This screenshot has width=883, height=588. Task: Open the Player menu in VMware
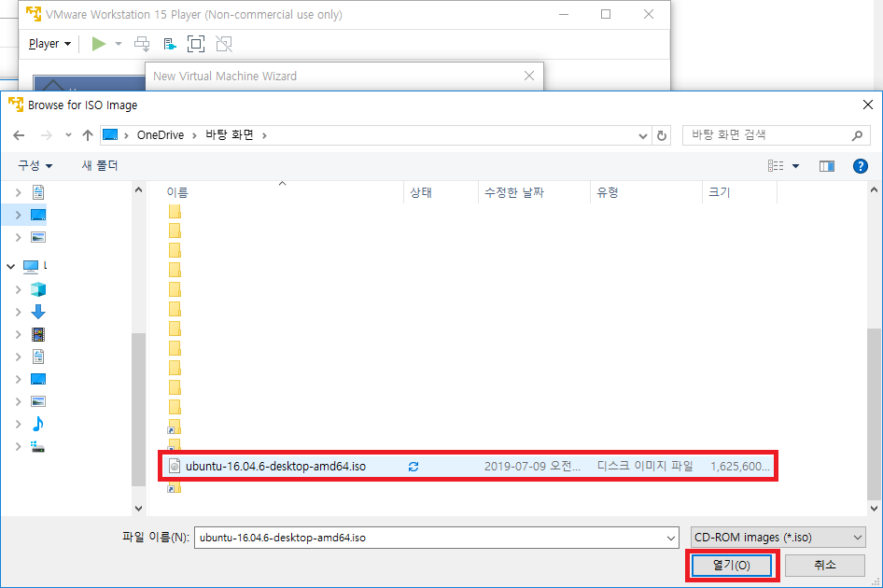(x=49, y=44)
